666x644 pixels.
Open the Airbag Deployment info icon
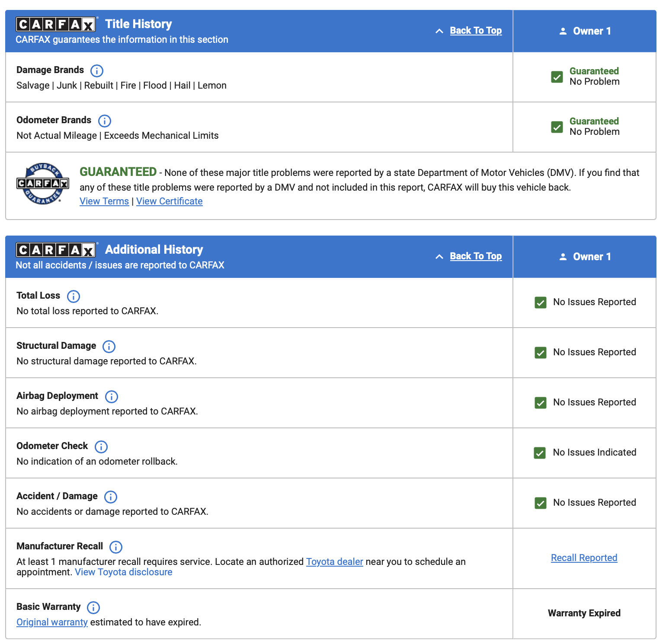click(112, 396)
